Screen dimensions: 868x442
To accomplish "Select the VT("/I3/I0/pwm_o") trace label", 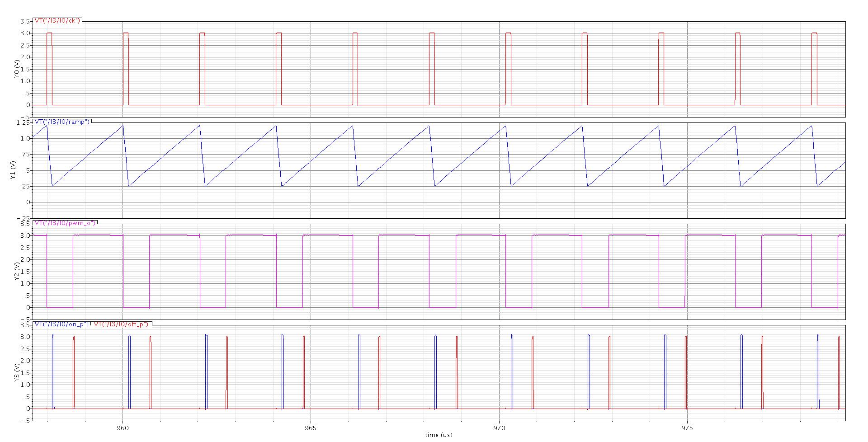I will pos(65,223).
